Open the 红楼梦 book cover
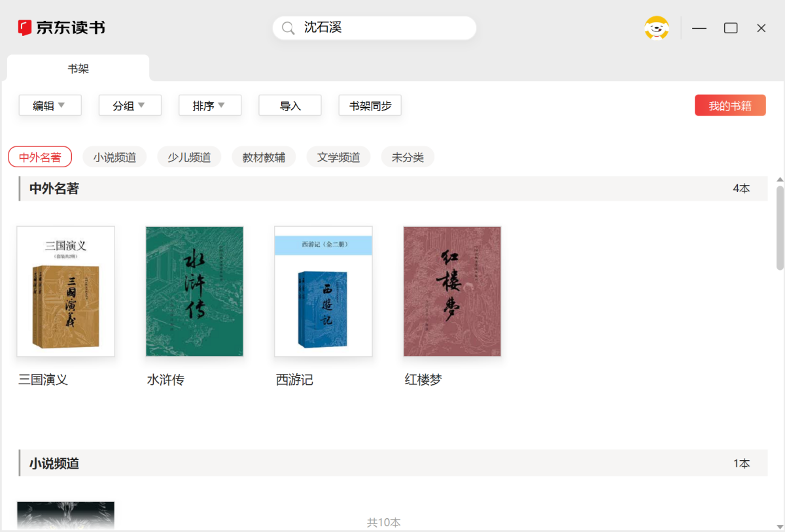This screenshot has width=785, height=532. coord(452,291)
